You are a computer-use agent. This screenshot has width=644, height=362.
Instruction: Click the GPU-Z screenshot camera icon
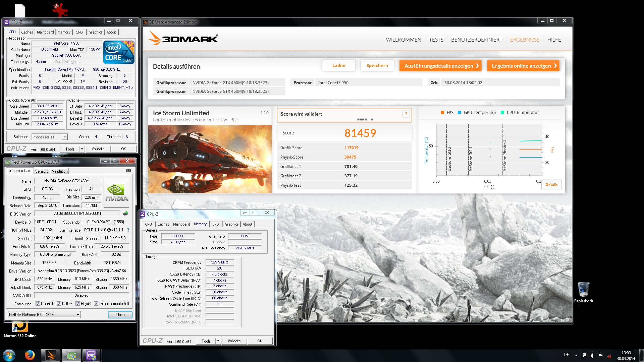(x=128, y=171)
